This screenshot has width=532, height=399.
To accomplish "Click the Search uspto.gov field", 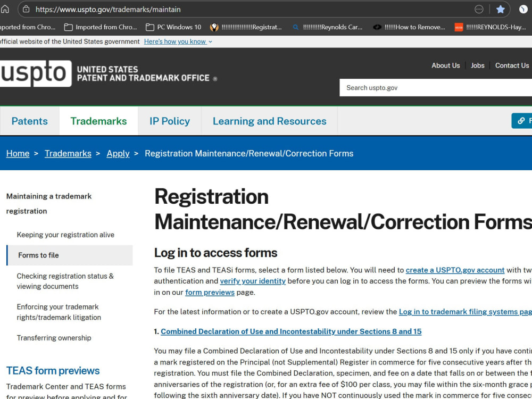I will point(436,88).
